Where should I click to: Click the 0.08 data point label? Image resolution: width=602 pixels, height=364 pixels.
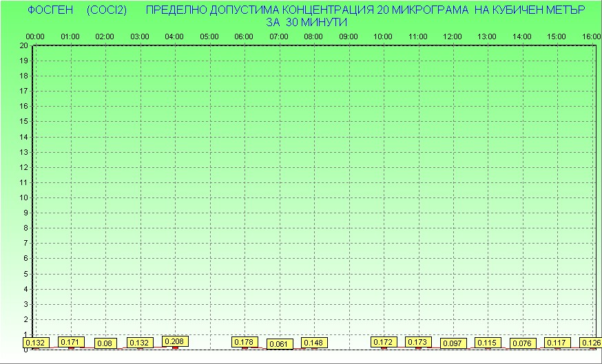tap(105, 343)
